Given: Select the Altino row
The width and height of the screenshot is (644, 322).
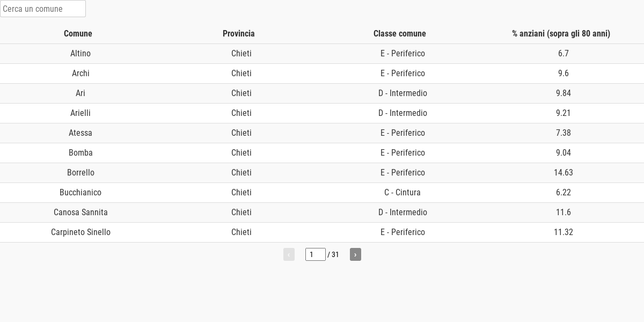Looking at the screenshot, I should pos(322,54).
